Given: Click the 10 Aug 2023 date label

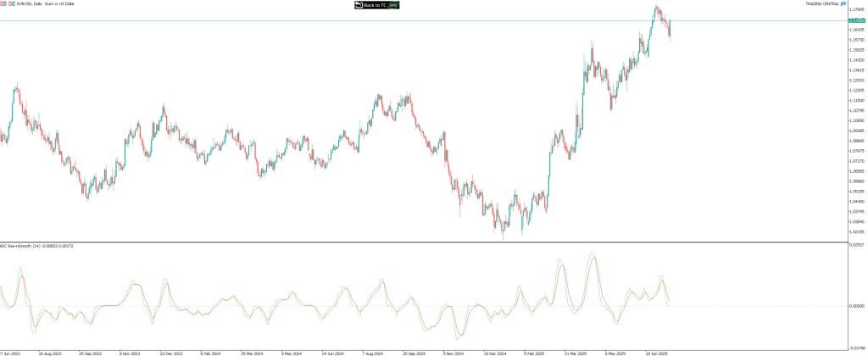Looking at the screenshot, I should click(50, 352).
